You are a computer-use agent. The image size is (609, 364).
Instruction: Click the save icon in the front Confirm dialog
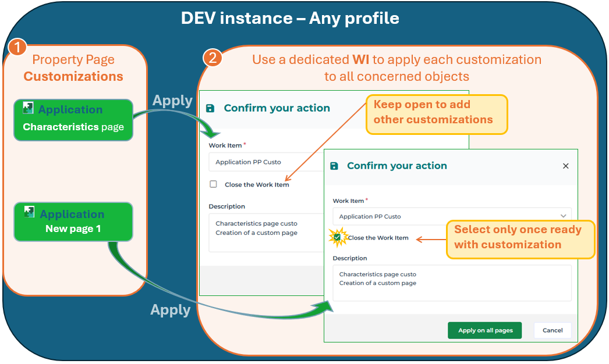334,166
